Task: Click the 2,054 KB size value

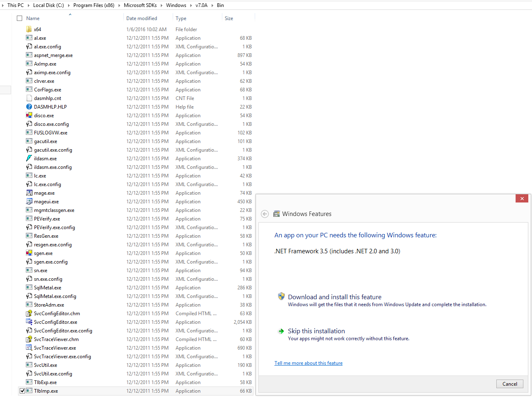Action: point(243,322)
